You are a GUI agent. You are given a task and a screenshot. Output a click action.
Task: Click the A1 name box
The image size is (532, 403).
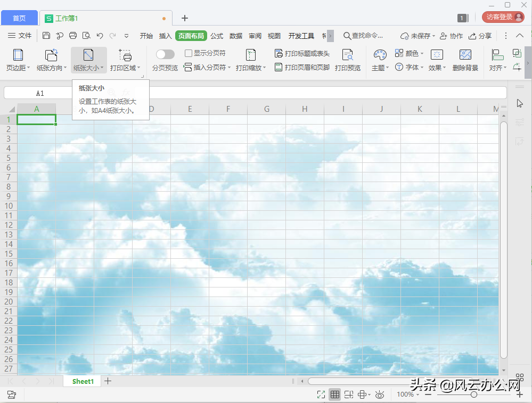(x=40, y=93)
